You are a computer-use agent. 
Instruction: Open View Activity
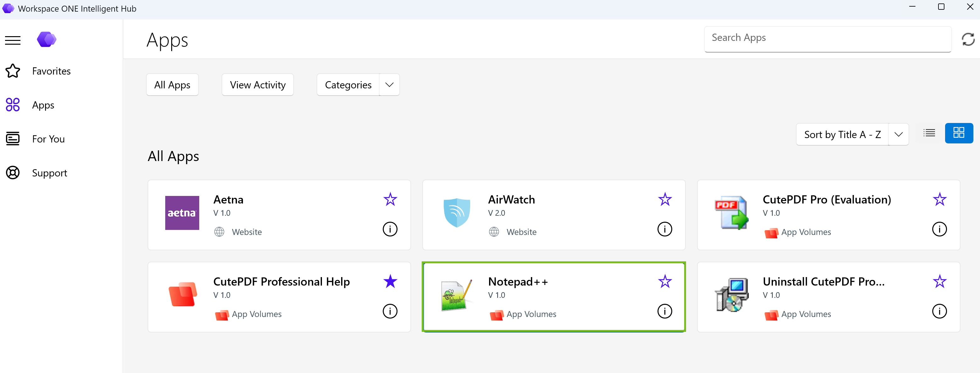(x=257, y=85)
